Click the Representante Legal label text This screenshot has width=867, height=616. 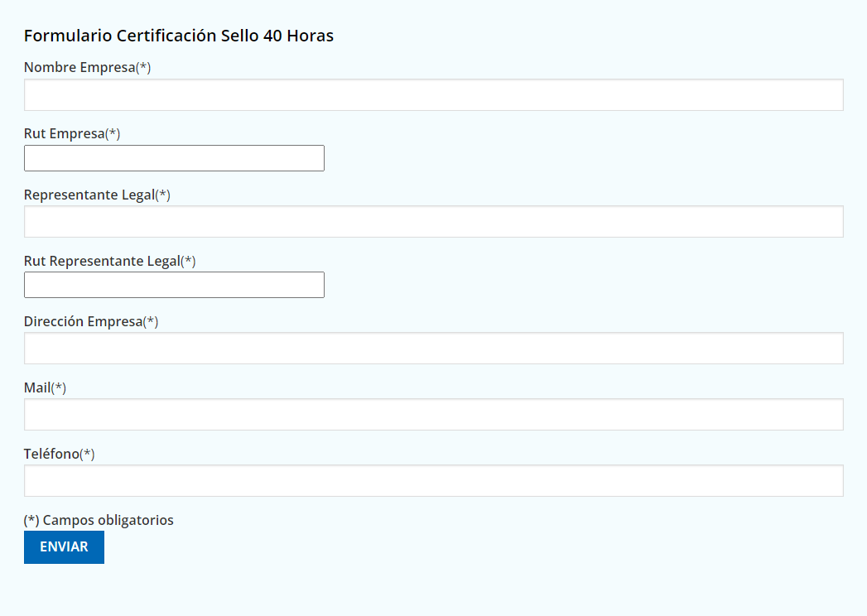pyautogui.click(x=89, y=195)
